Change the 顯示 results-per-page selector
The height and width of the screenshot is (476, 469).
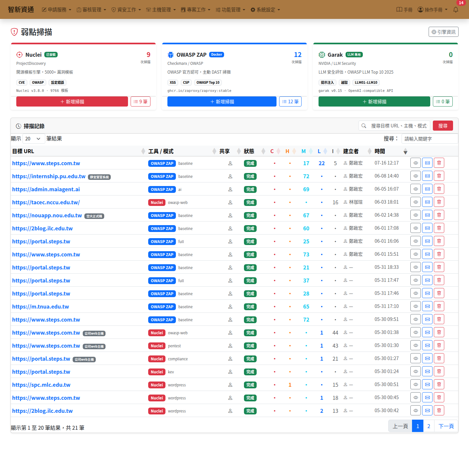click(34, 139)
